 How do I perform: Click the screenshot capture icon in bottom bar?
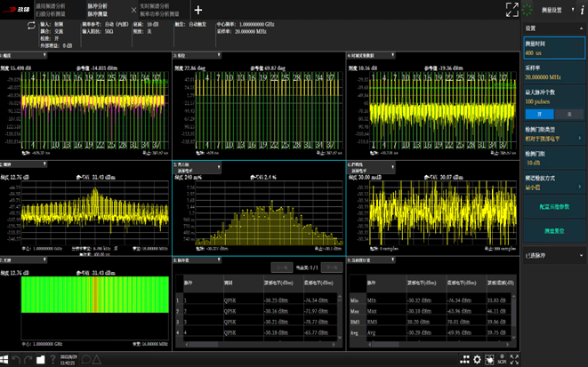coord(489,360)
